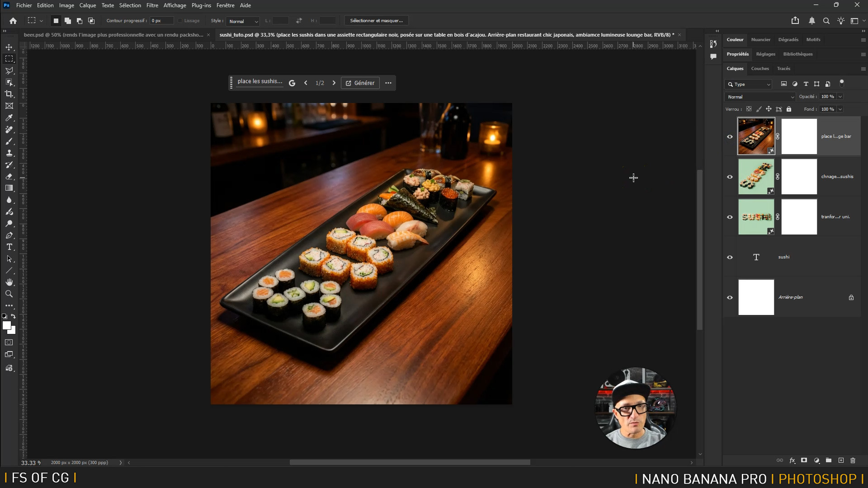Select the Move tool
868x488 pixels.
[9, 47]
